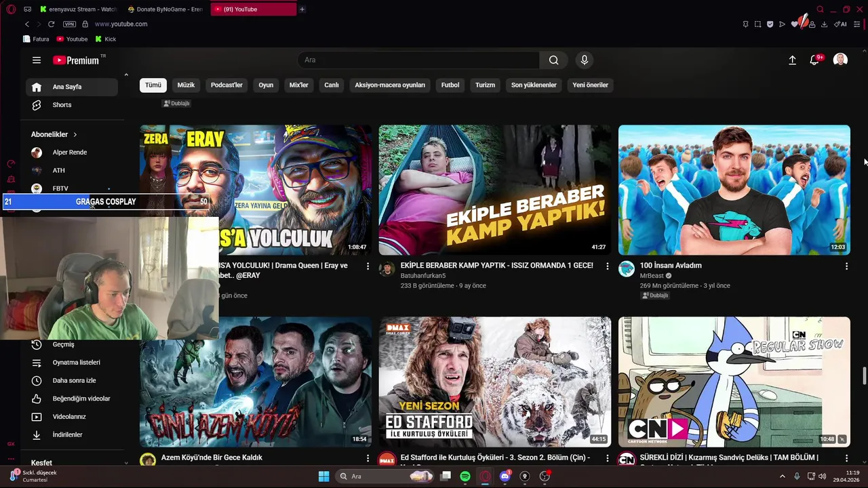Open Regular Show Cartoon Network thumbnail

coord(734,382)
